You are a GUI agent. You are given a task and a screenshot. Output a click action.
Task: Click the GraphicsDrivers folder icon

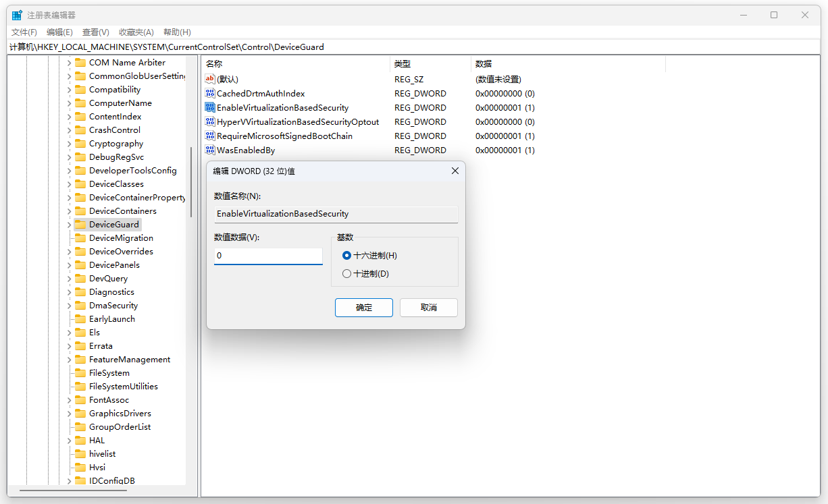[80, 414]
